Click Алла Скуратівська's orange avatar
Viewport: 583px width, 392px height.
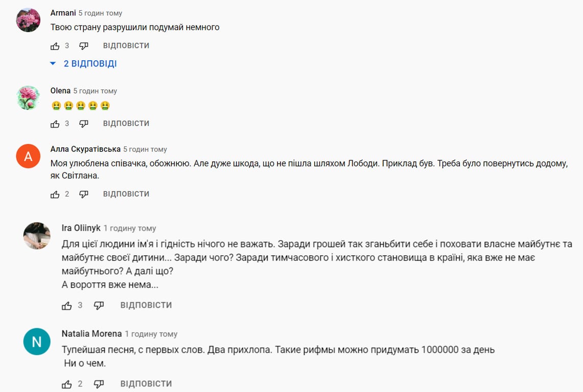(29, 156)
